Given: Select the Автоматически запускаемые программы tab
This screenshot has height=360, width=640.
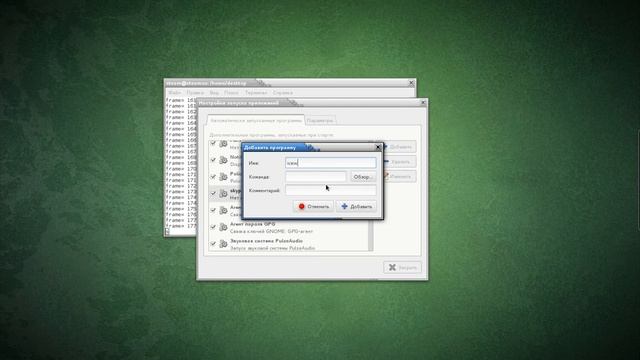Looking at the screenshot, I should (x=256, y=121).
